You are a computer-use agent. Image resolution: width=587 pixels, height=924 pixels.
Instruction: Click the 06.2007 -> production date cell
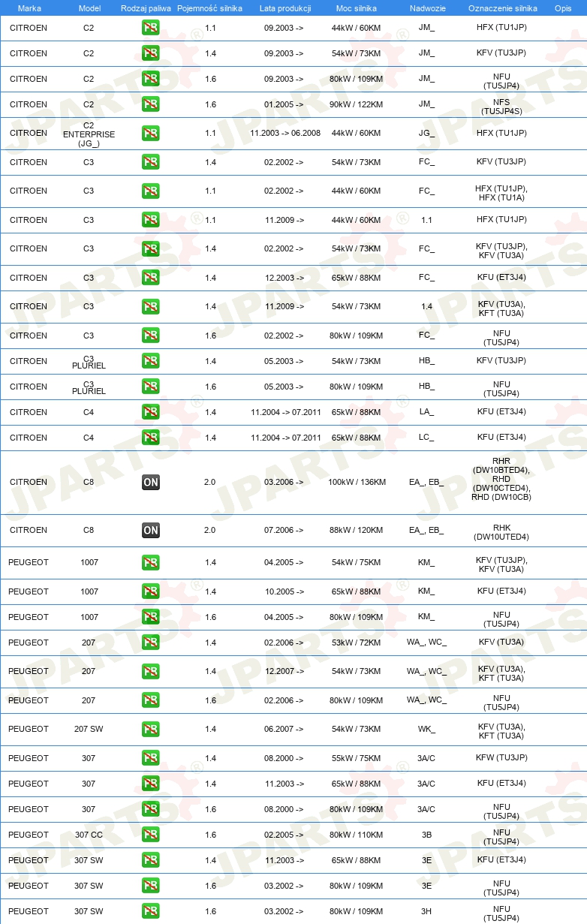284,729
